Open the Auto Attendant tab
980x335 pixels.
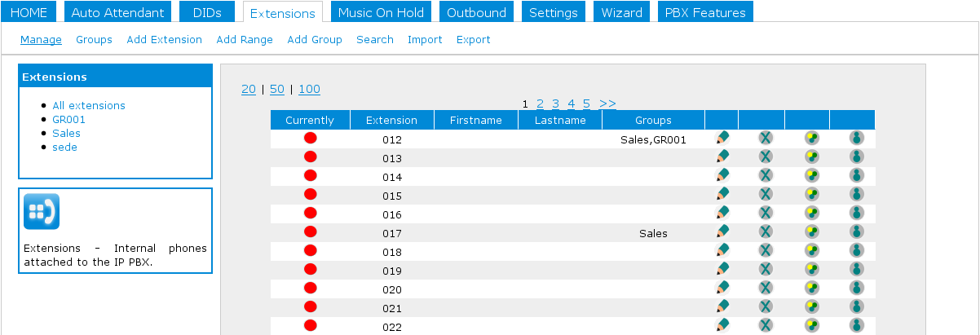tap(118, 12)
